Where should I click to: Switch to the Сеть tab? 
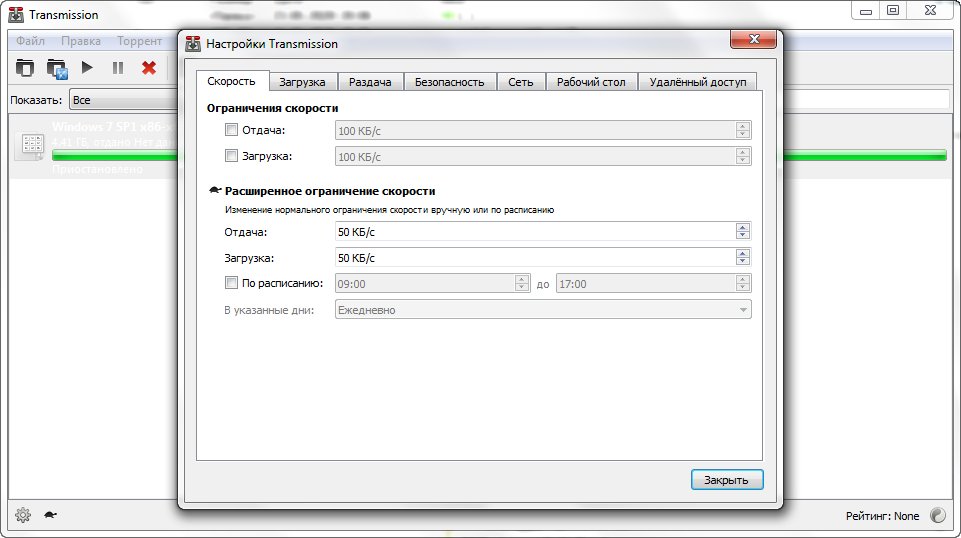coord(520,81)
